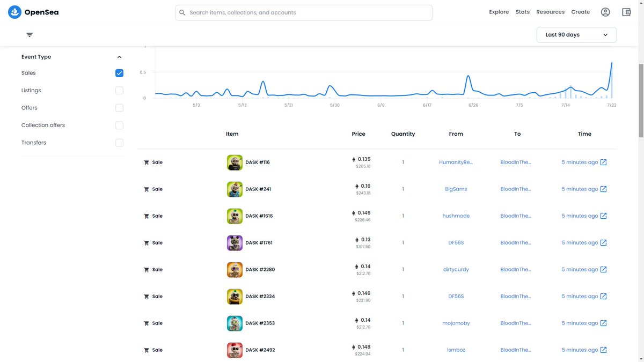Focus the search items and collections field

304,12
